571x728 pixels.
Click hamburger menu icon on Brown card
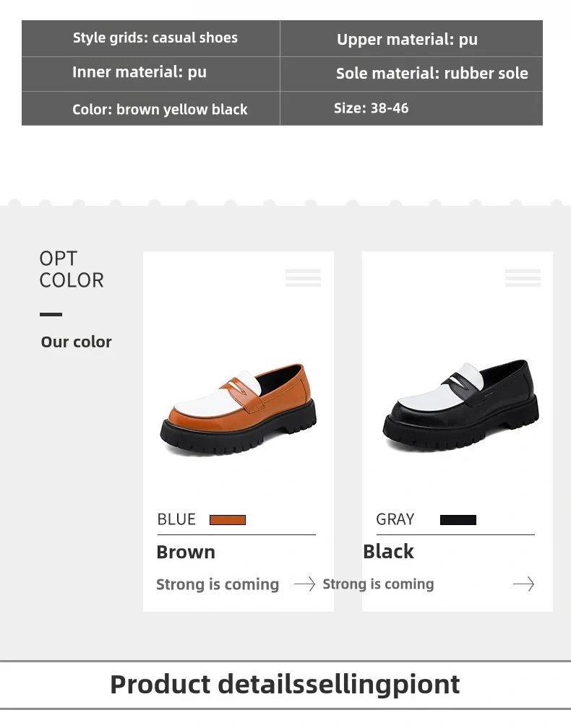[x=303, y=278]
